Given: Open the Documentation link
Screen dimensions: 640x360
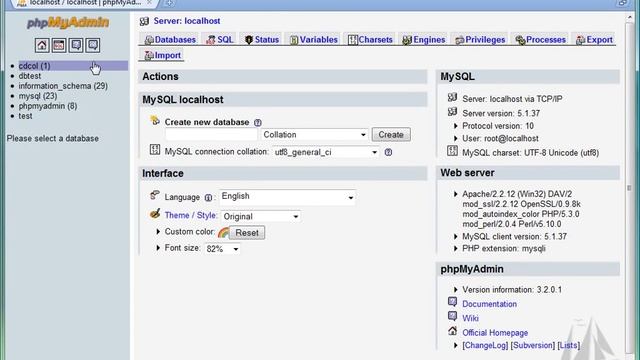Looking at the screenshot, I should coord(489,304).
